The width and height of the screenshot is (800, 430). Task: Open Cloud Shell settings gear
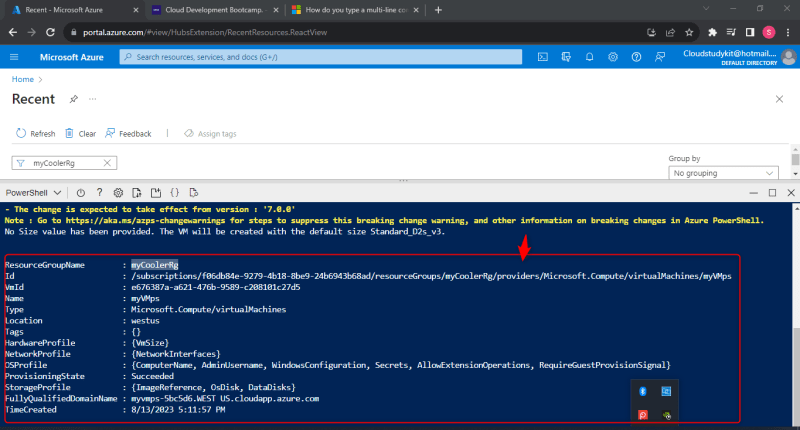[118, 193]
